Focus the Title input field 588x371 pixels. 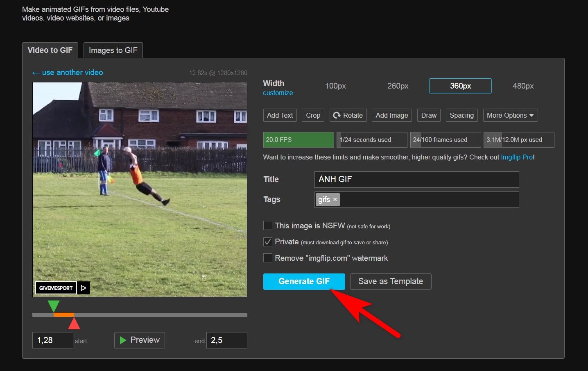[x=417, y=180]
